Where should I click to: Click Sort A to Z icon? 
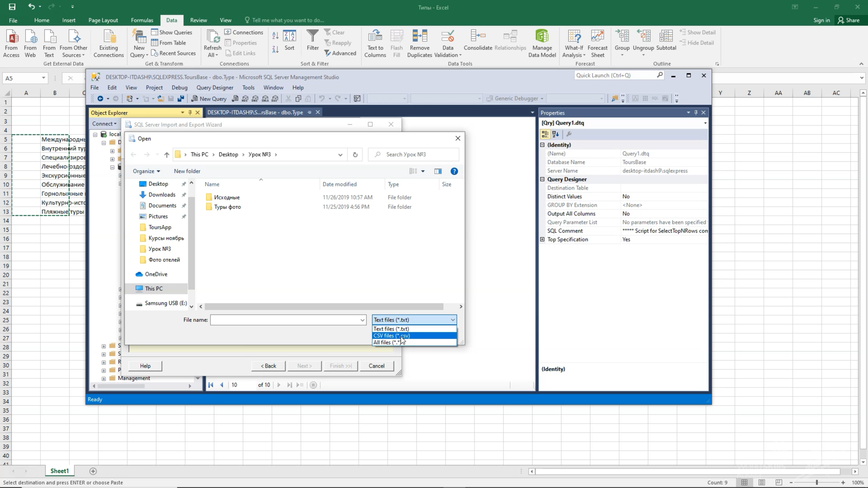[x=275, y=36]
